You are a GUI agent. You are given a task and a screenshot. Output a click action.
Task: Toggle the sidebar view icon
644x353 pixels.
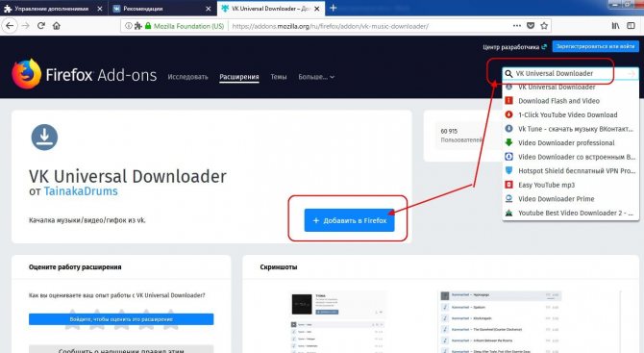coord(631,25)
